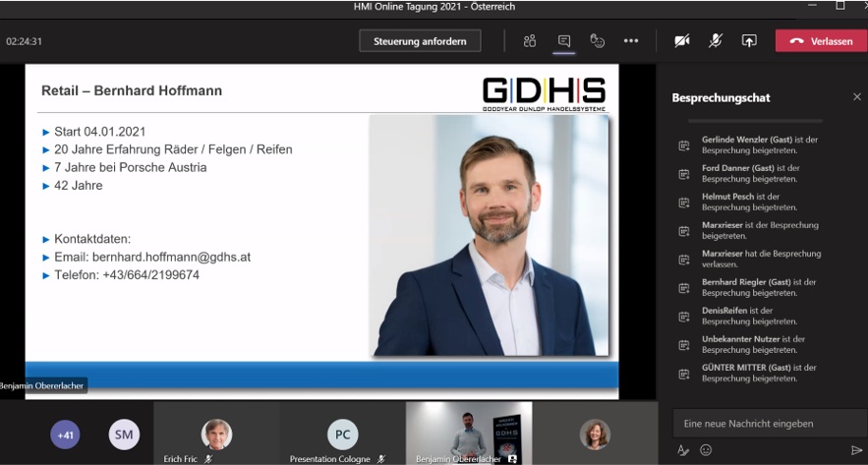Screen dimensions: 868x465
Task: Type in the new message field
Action: coord(762,423)
